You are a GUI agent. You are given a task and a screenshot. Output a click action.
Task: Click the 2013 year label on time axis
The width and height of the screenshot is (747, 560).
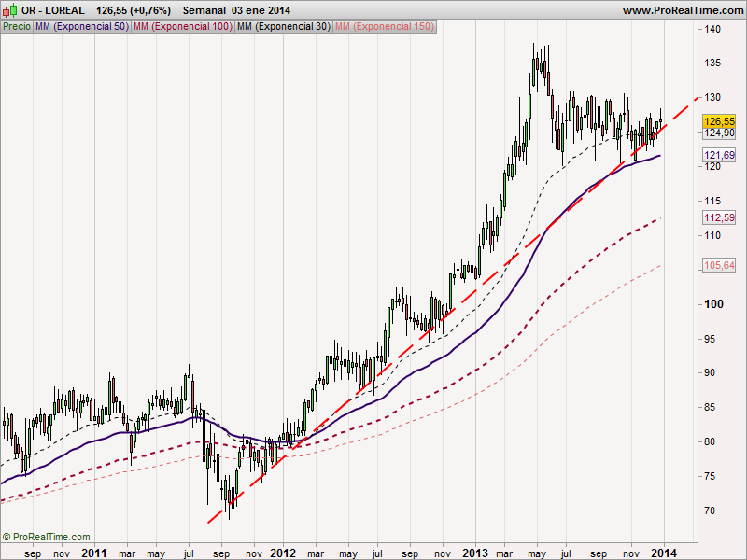click(475, 553)
